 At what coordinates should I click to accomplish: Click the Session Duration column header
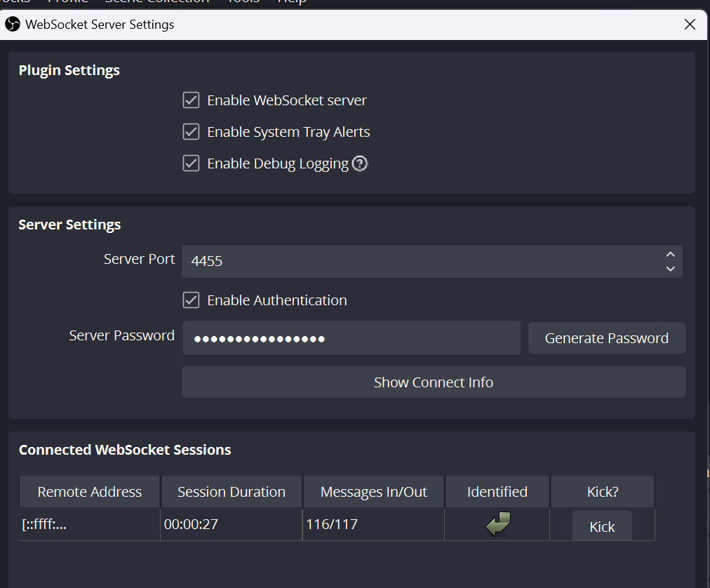click(232, 491)
